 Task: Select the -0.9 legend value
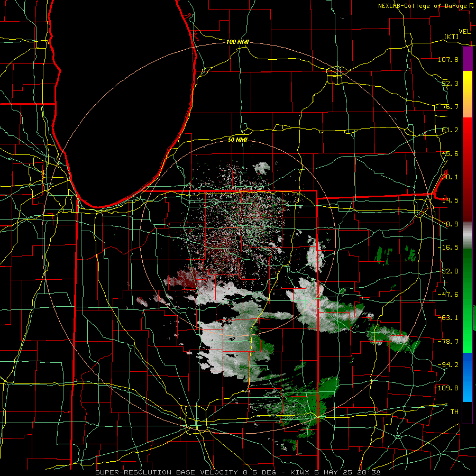tap(450, 224)
